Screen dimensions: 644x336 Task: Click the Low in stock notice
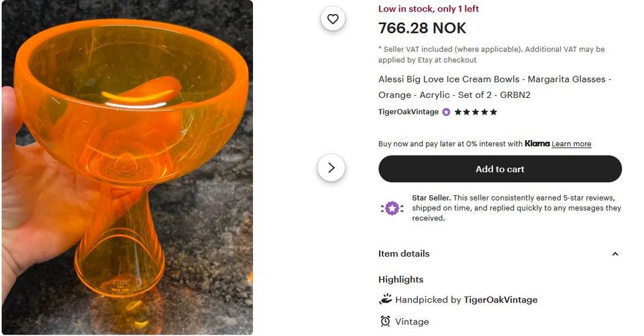point(429,9)
